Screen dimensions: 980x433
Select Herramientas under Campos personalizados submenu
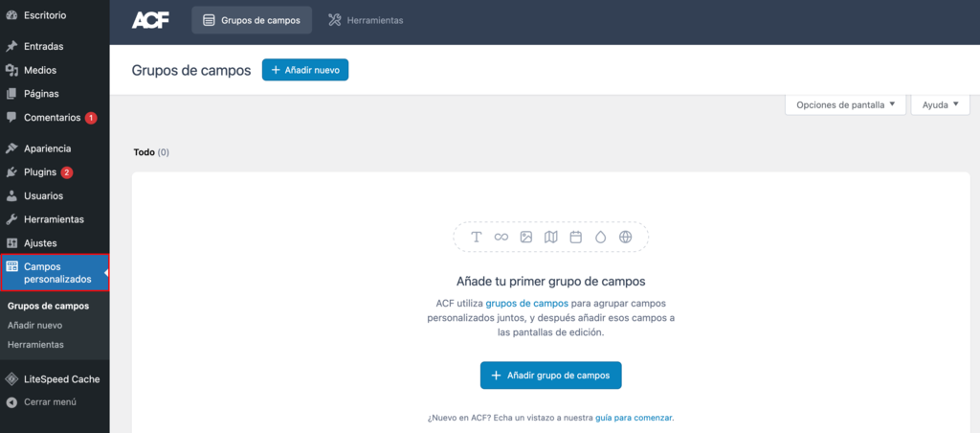tap(35, 345)
